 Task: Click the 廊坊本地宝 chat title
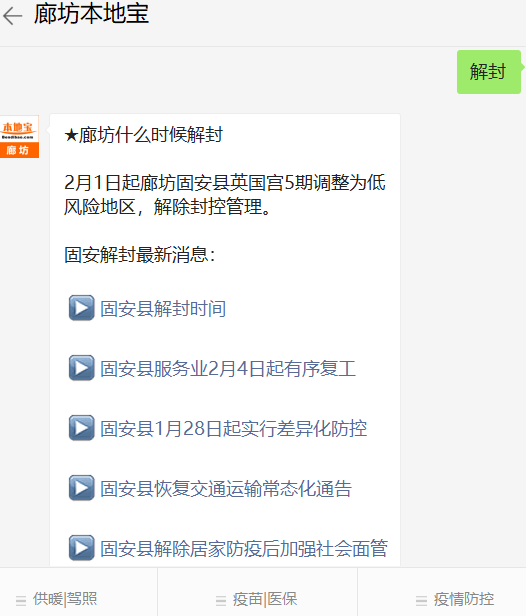pos(91,14)
